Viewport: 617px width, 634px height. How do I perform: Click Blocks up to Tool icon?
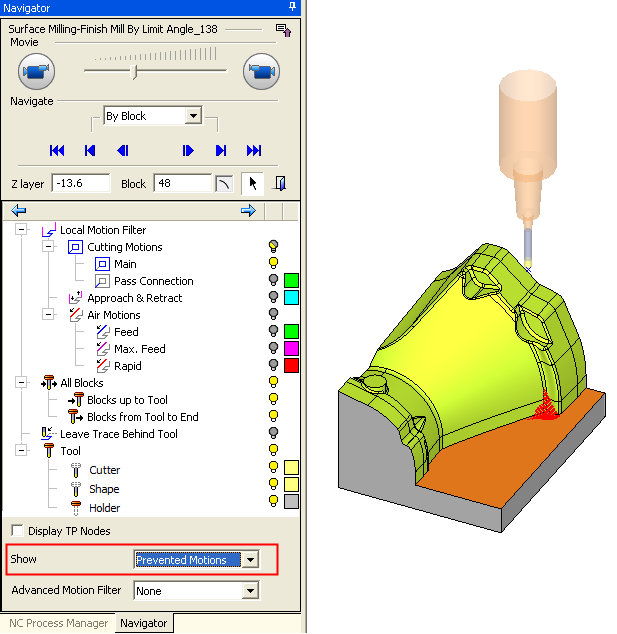[75, 400]
